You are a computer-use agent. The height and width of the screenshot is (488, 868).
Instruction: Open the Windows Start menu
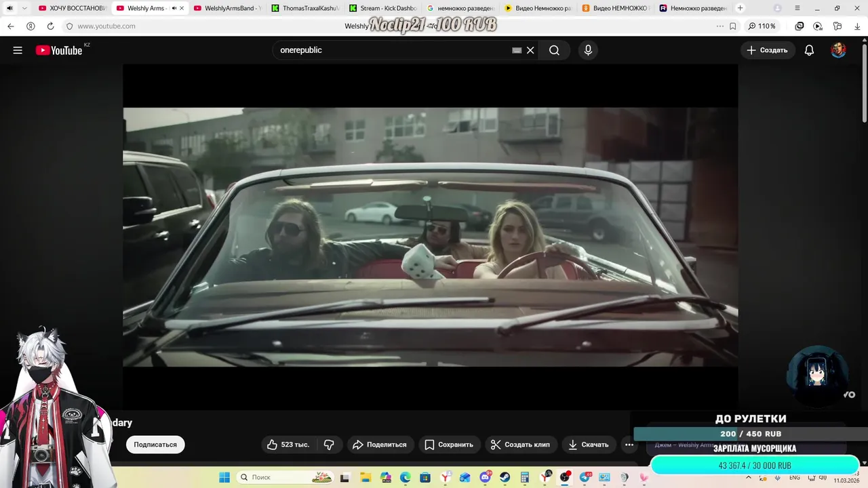click(x=224, y=477)
